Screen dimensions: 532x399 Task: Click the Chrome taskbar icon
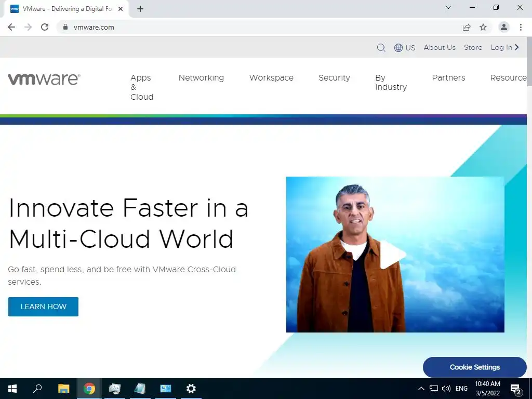click(89, 389)
